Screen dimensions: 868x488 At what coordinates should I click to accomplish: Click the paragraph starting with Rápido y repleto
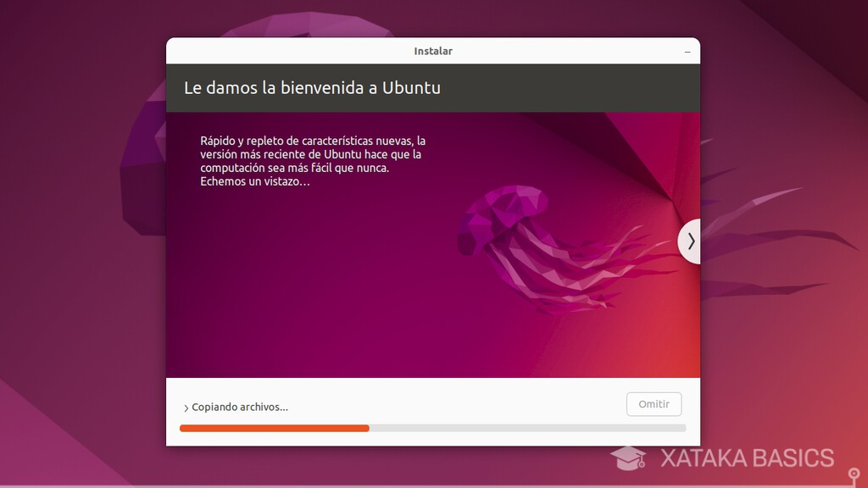313,161
